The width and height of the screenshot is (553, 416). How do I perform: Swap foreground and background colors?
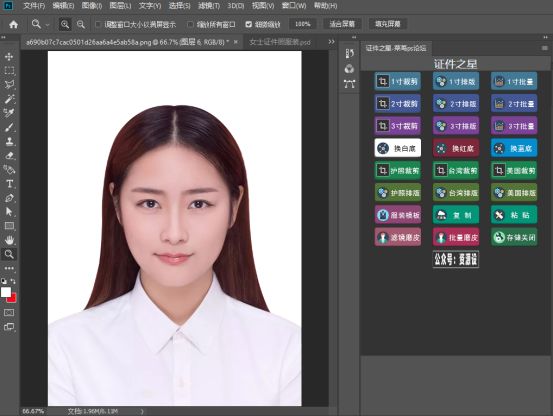tap(13, 281)
